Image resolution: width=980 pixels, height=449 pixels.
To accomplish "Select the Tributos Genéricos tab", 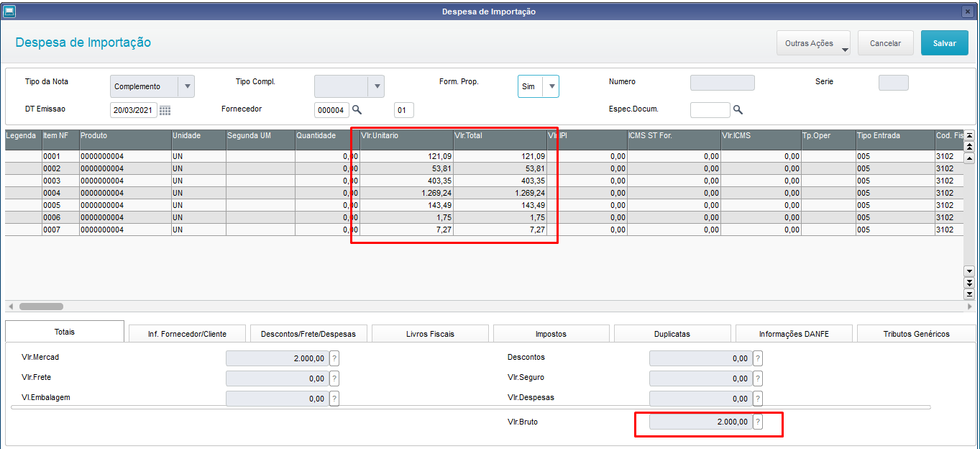I will point(915,334).
